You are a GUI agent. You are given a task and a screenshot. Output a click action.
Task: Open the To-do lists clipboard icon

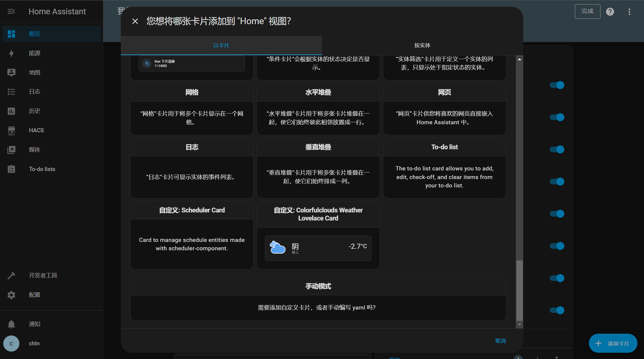coord(11,169)
